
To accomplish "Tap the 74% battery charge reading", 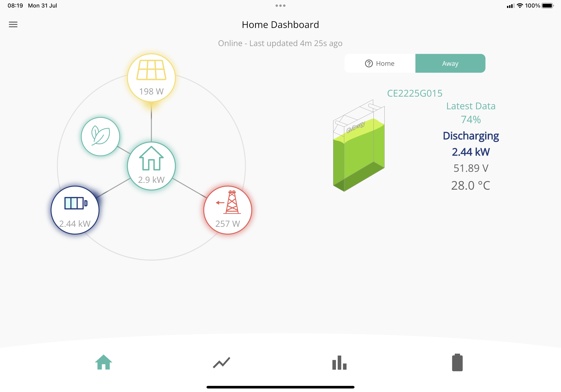I will click(x=471, y=120).
